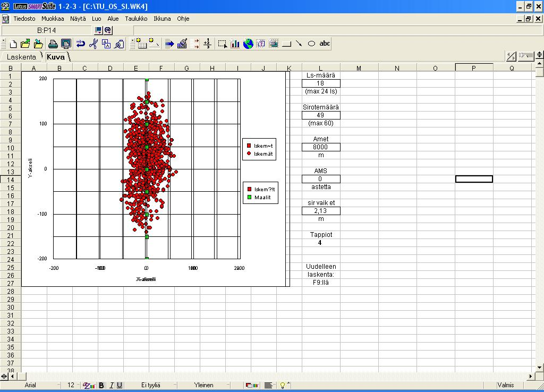Click the lightbulb icon in status bar

point(283,386)
